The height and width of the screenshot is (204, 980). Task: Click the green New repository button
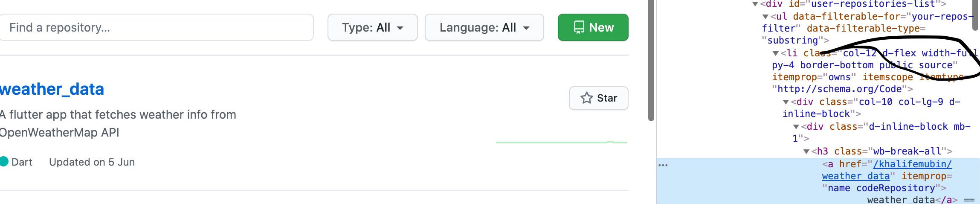click(593, 27)
